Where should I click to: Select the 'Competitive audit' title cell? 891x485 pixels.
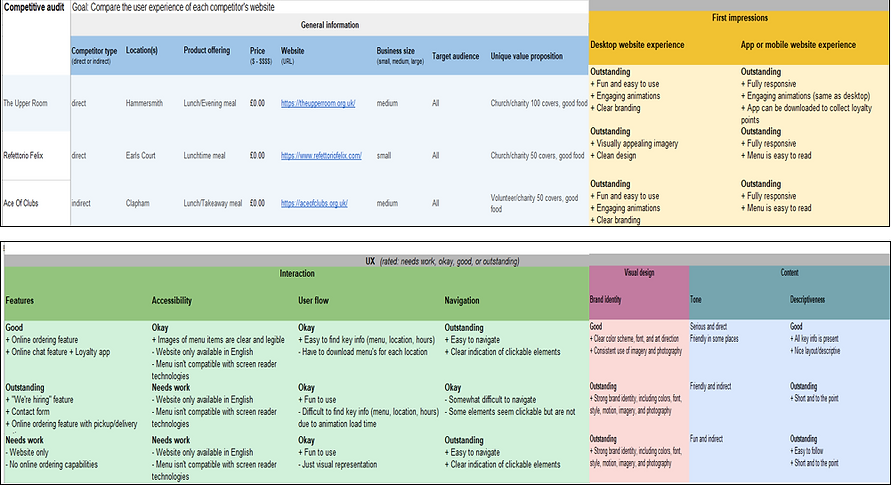pyautogui.click(x=34, y=7)
